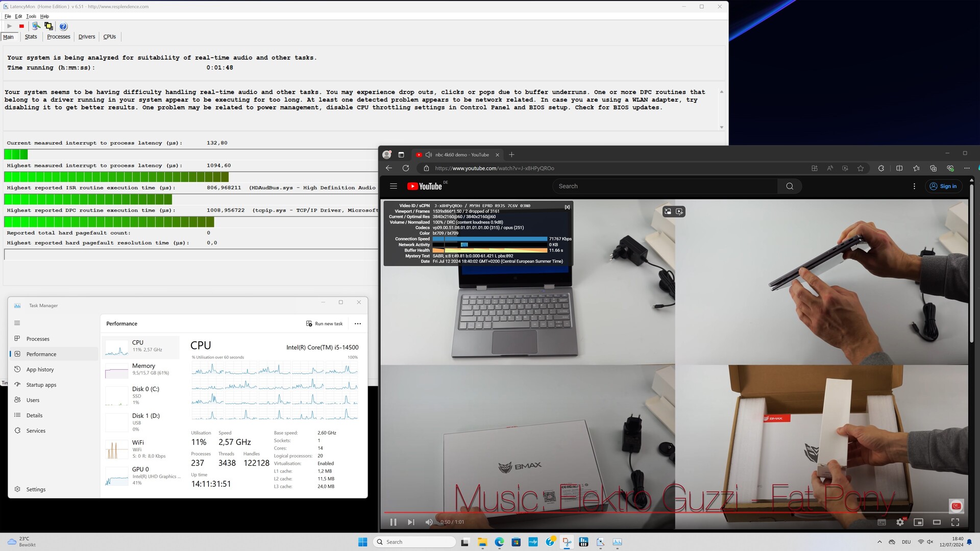Switch to the Drivers tab in LatencyMon
980x551 pixels.
click(86, 37)
